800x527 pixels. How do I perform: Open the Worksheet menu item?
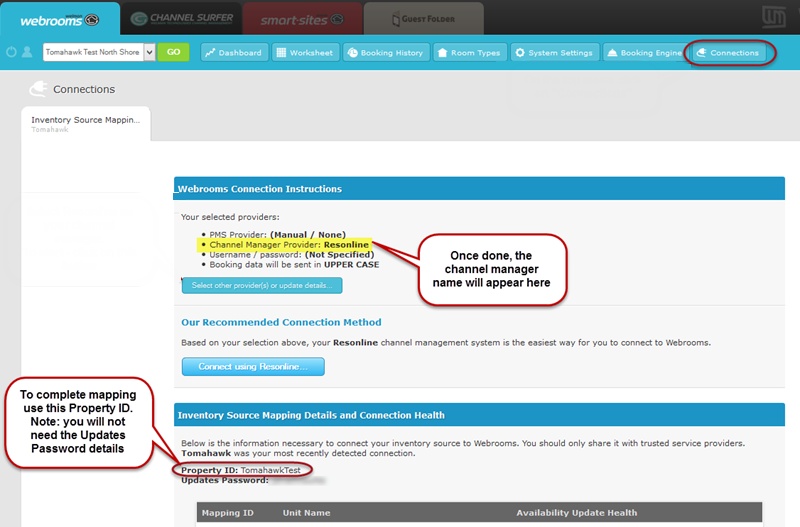(305, 53)
